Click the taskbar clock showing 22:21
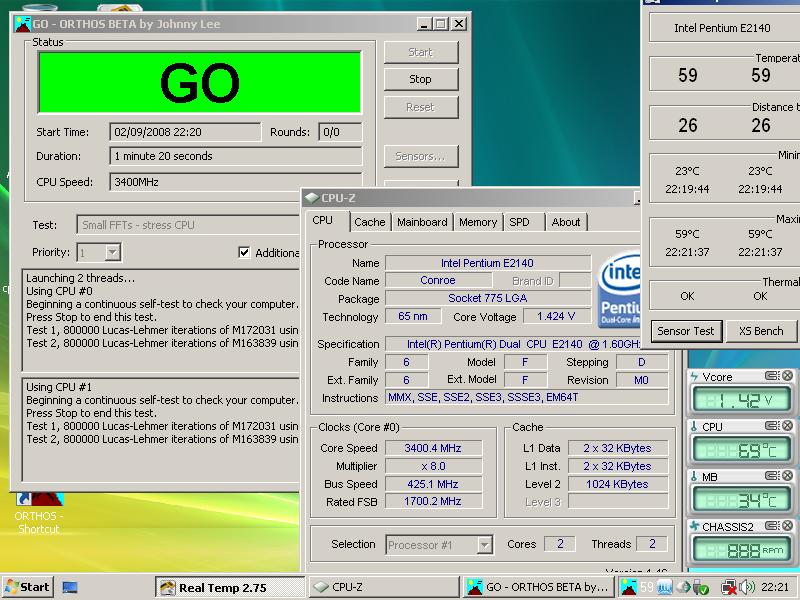The width and height of the screenshot is (800, 600). (774, 587)
